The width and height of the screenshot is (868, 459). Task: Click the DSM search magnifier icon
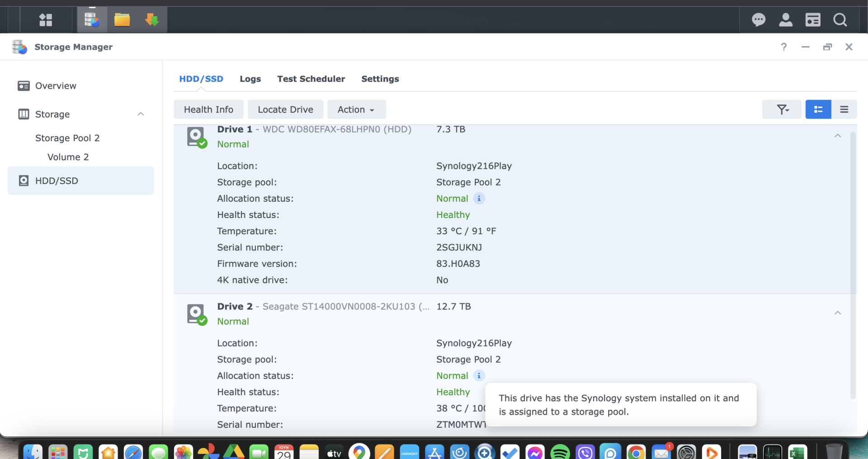[x=840, y=20]
